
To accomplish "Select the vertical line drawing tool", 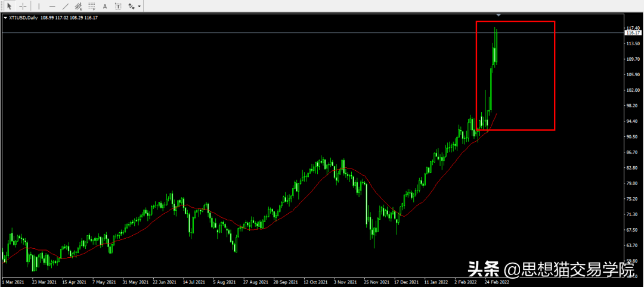I will (39, 6).
